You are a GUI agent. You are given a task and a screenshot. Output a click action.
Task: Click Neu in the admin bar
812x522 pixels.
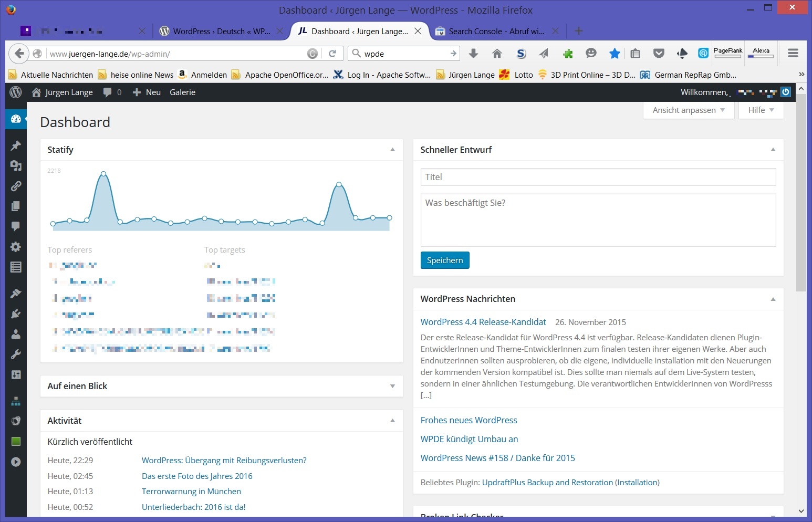pos(147,92)
